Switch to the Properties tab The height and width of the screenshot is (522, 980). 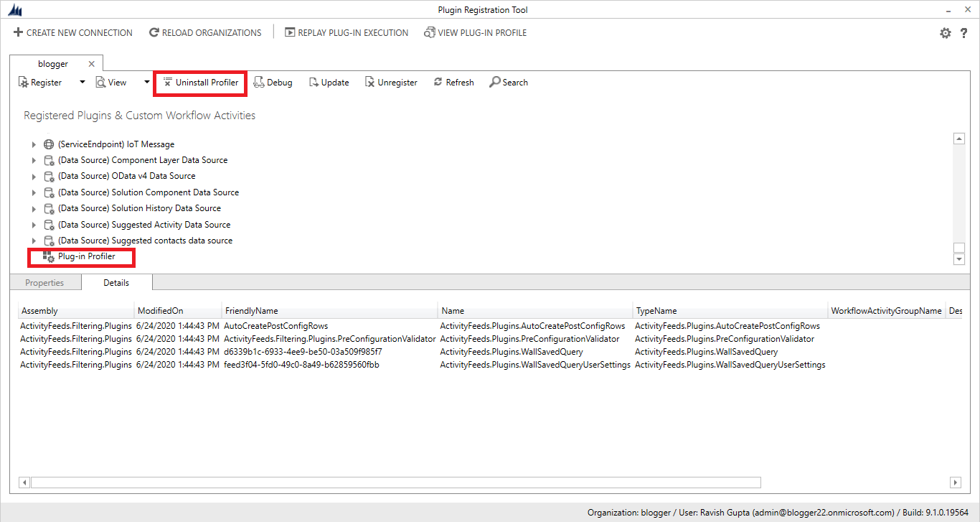(x=45, y=282)
